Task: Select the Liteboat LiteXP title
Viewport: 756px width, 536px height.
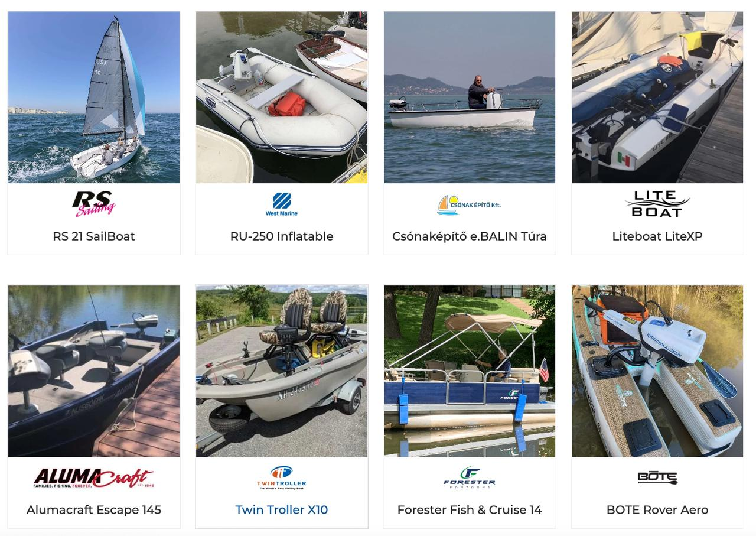Action: (x=657, y=236)
